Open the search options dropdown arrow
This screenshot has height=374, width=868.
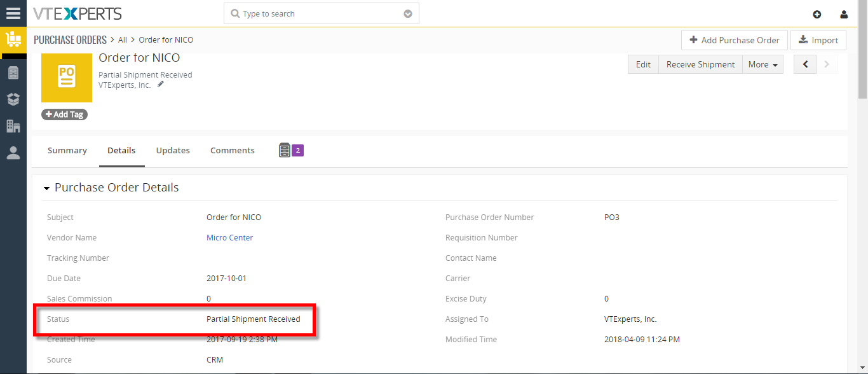coord(408,14)
